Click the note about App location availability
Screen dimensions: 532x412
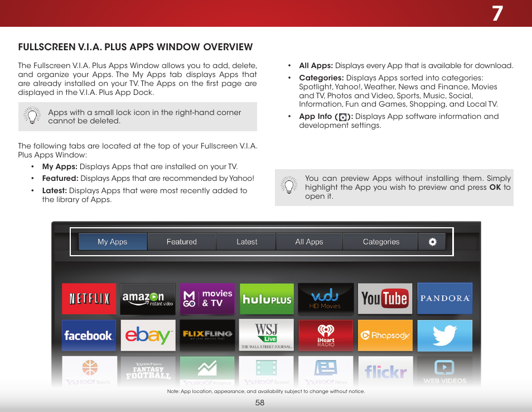tap(266, 391)
